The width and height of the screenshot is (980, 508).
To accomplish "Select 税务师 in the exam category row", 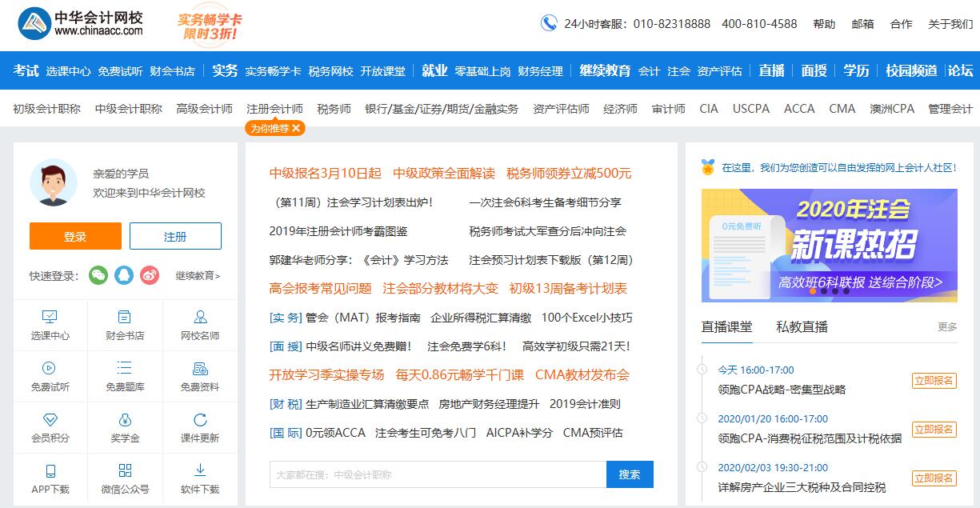I will tap(334, 109).
